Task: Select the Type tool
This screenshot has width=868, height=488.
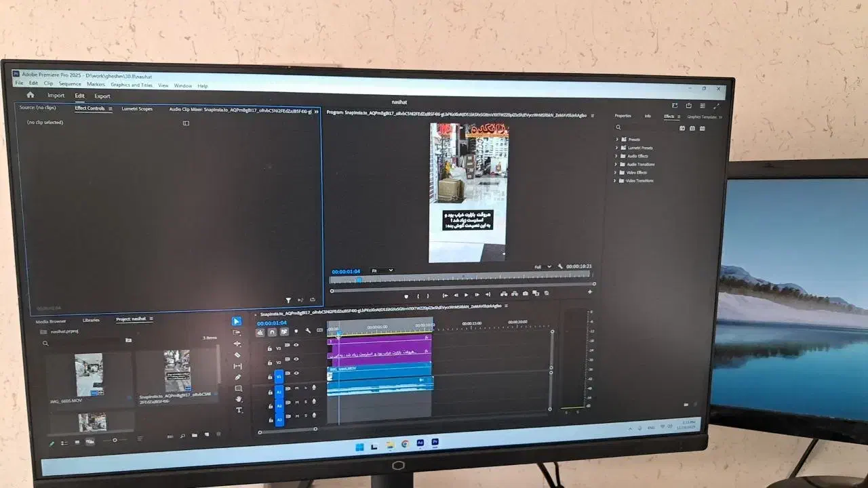Action: click(239, 409)
